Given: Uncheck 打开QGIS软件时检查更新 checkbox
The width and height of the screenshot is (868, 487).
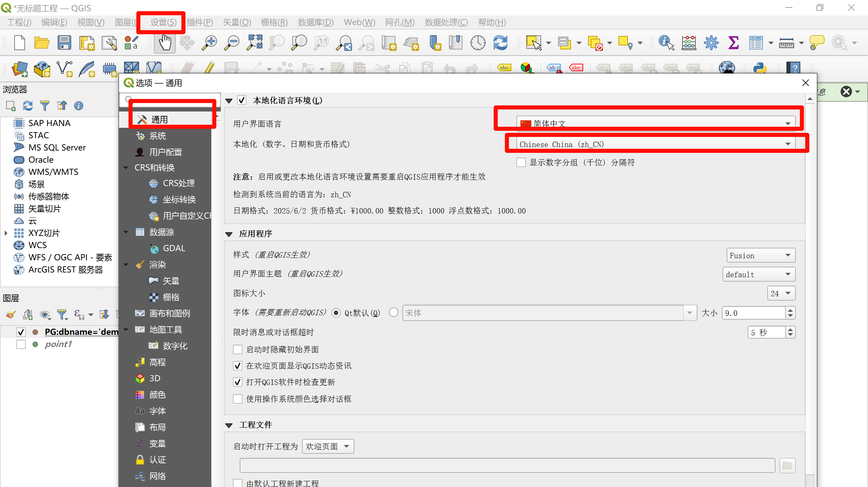Looking at the screenshot, I should [238, 382].
